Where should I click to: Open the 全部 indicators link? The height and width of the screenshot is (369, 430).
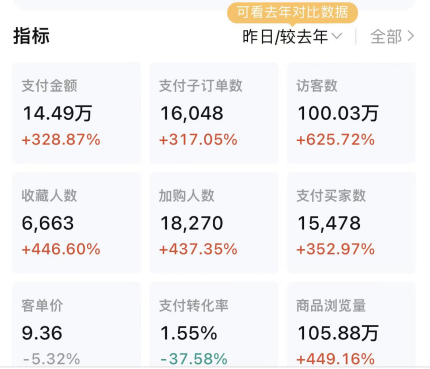[x=392, y=36]
